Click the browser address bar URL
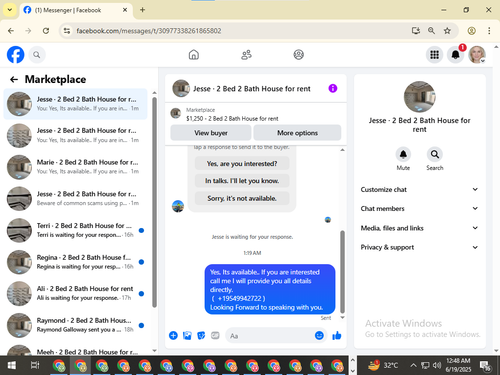The width and height of the screenshot is (500, 375). (149, 31)
